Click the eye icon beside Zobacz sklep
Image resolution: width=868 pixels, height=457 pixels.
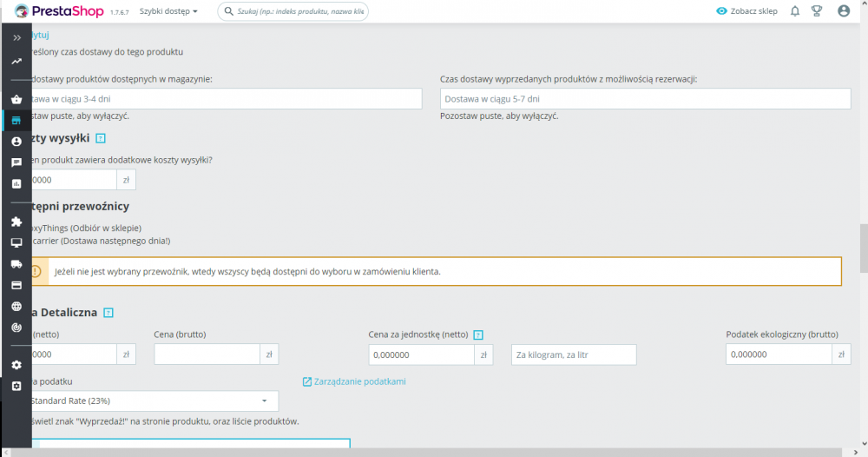721,11
